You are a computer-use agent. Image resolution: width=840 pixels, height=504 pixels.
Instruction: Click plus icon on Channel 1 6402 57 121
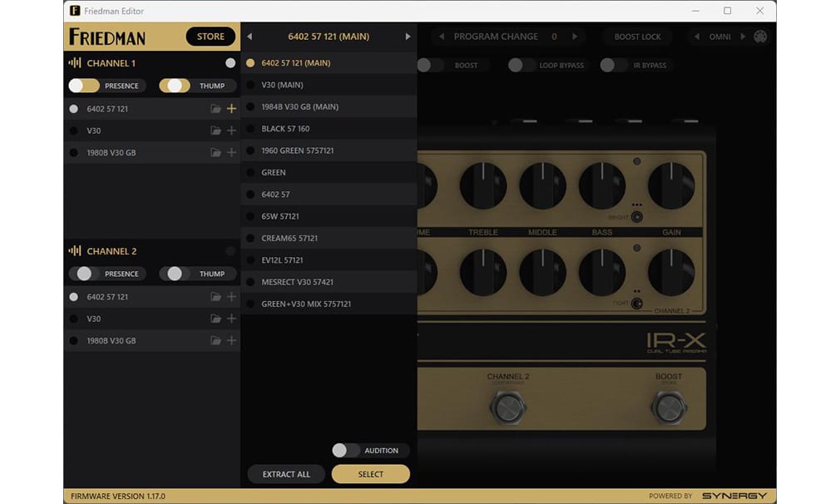click(231, 109)
